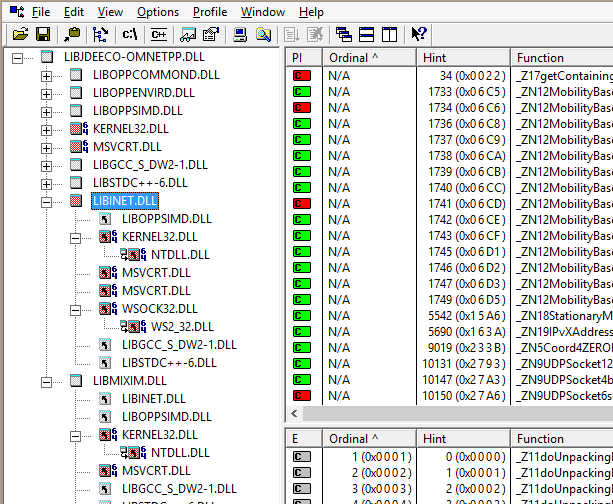613x504 pixels.
Task: Click the imports list horizontal scrollbar track
Action: [457, 414]
